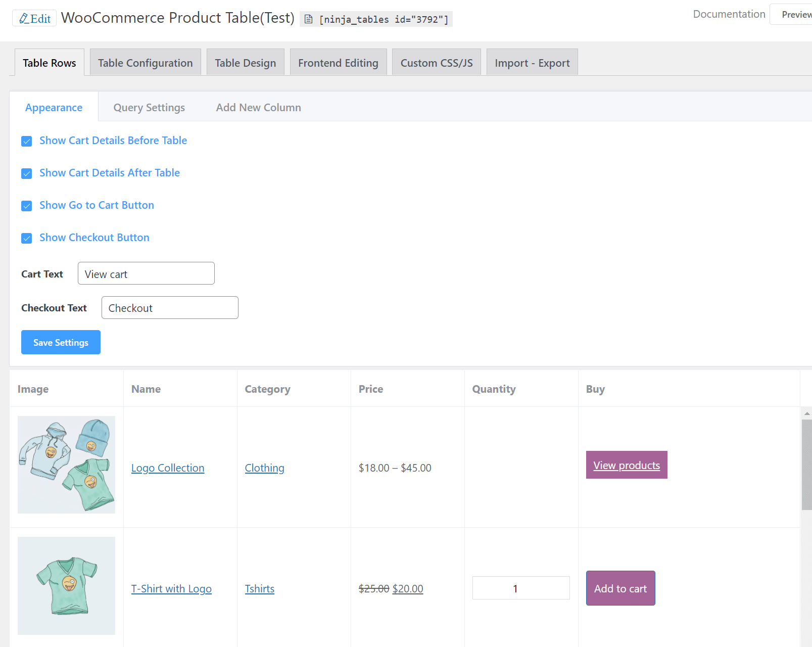Viewport: 812px width, 647px height.
Task: Open the Logo Collection product link
Action: click(168, 468)
